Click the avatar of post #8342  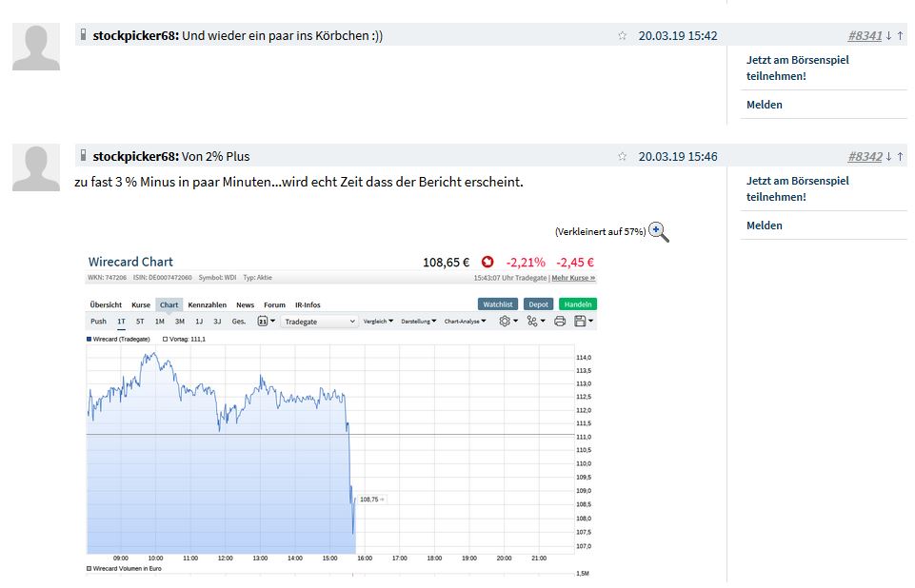(36, 168)
